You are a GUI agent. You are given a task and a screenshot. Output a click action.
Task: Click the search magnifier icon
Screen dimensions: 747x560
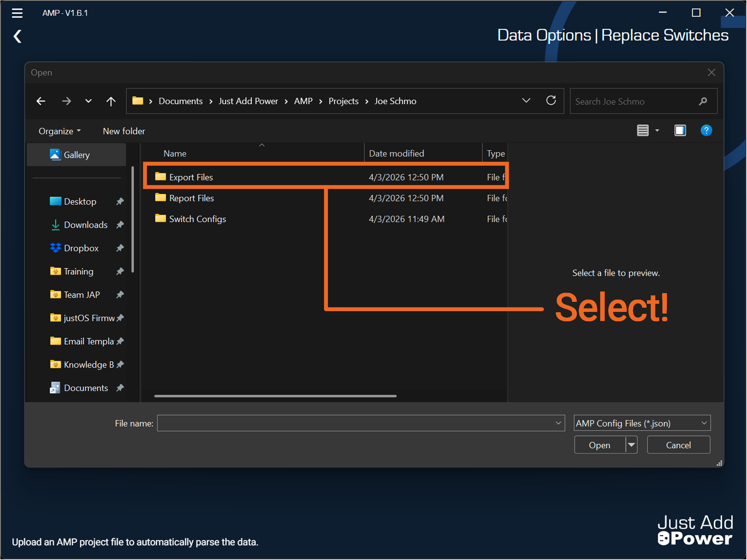coord(703,101)
